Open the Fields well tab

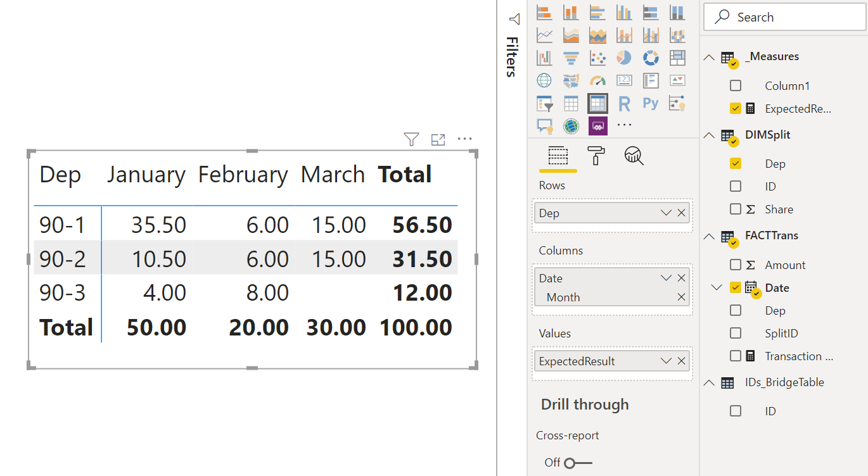(x=558, y=155)
